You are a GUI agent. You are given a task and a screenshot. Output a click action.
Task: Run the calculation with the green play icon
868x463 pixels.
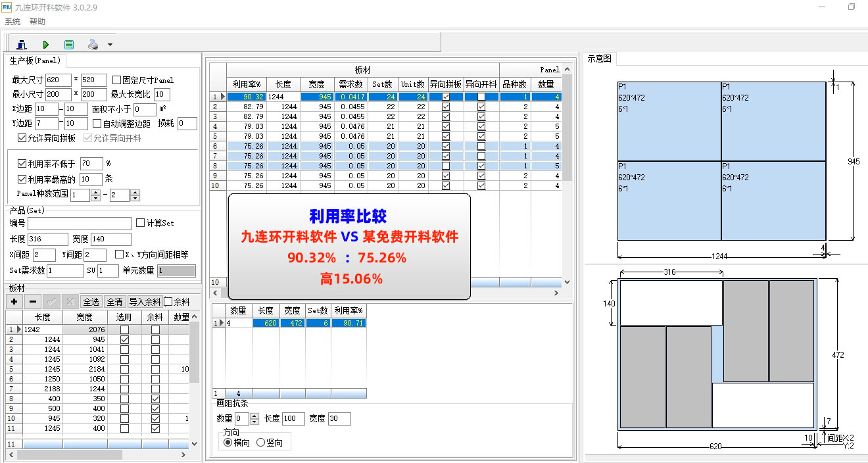[x=46, y=45]
